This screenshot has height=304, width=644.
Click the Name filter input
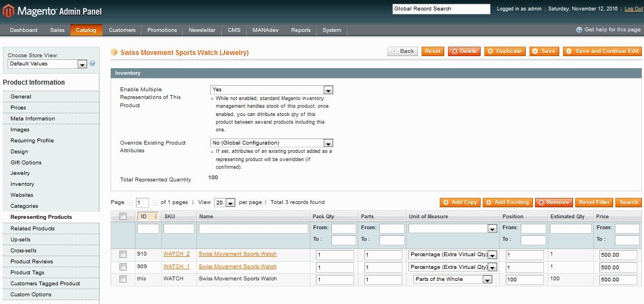[x=253, y=229]
